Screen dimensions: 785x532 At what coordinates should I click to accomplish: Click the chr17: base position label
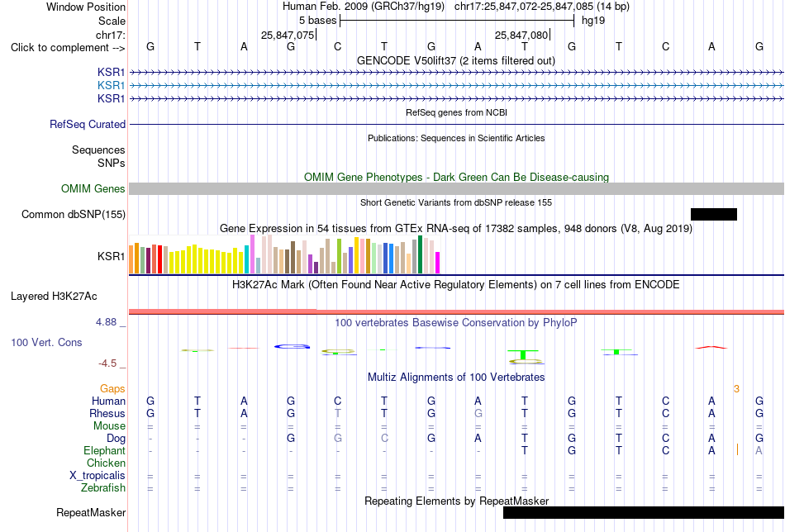(x=111, y=35)
